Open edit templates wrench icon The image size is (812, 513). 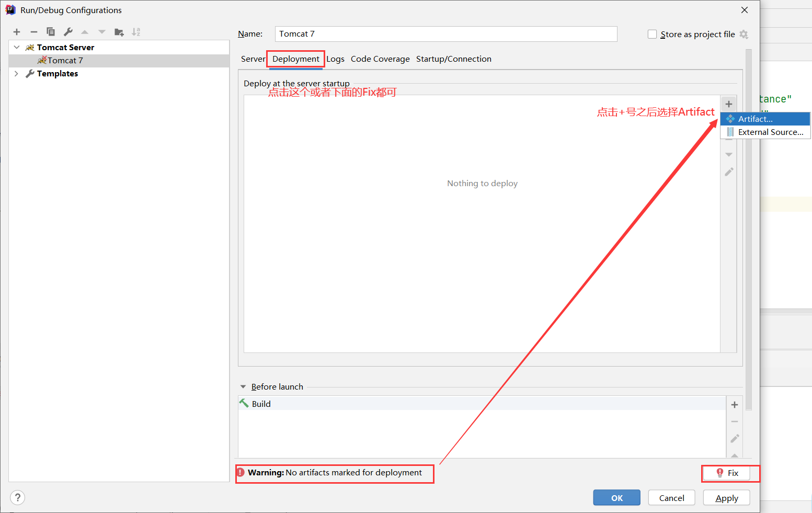tap(68, 32)
